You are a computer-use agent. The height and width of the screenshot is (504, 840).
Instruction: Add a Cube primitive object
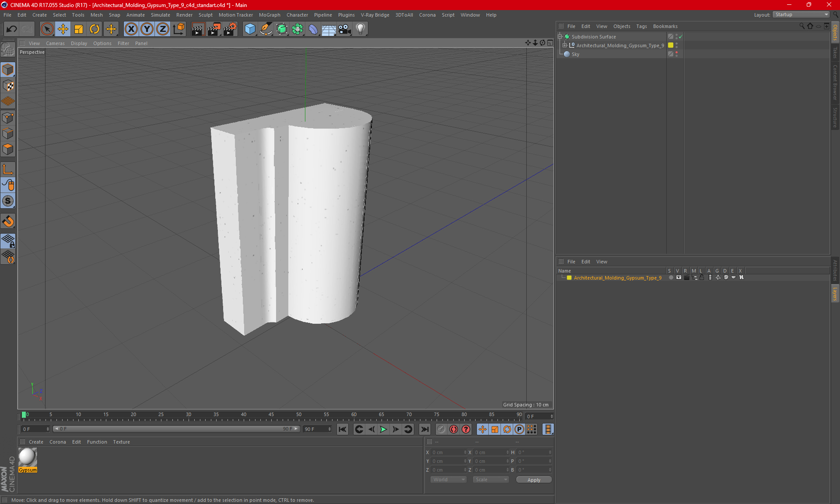pyautogui.click(x=250, y=29)
